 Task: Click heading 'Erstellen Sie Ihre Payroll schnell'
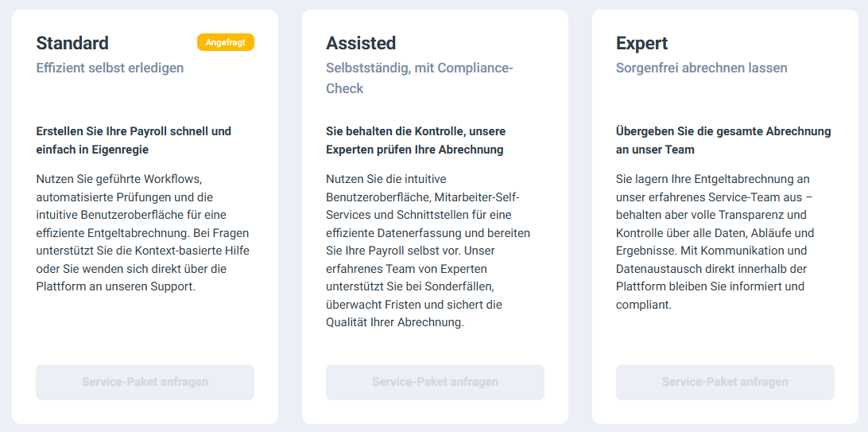[134, 131]
